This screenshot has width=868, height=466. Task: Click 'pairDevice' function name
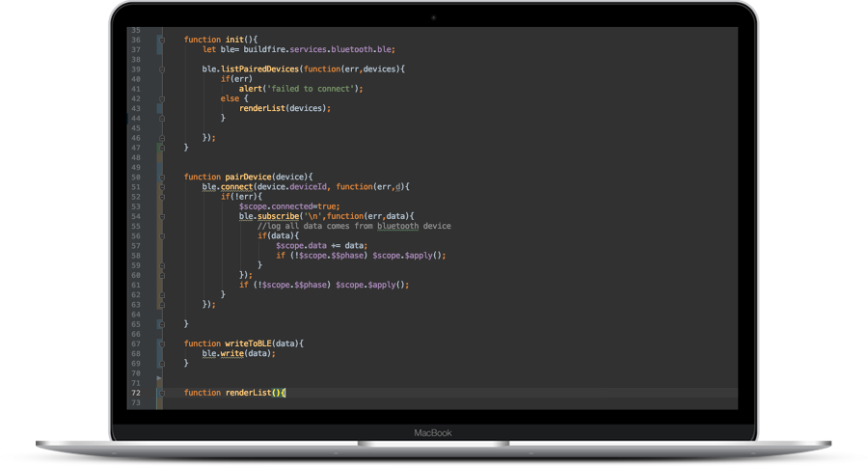248,178
